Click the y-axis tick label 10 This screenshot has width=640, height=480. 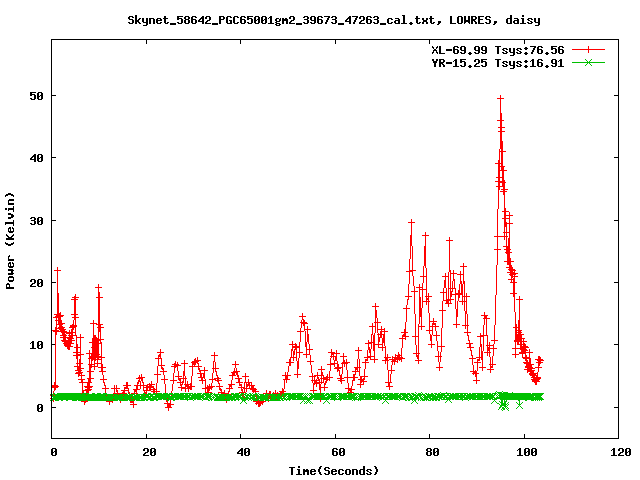(36, 345)
